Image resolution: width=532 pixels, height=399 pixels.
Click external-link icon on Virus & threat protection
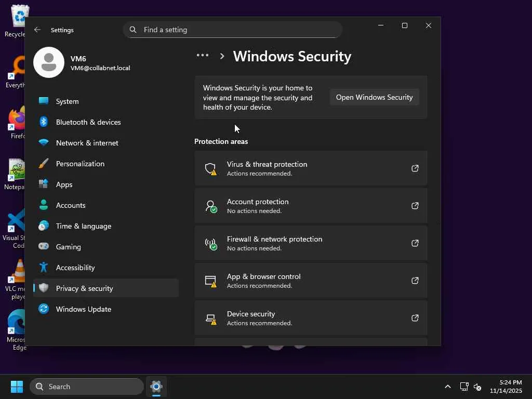[x=415, y=168]
